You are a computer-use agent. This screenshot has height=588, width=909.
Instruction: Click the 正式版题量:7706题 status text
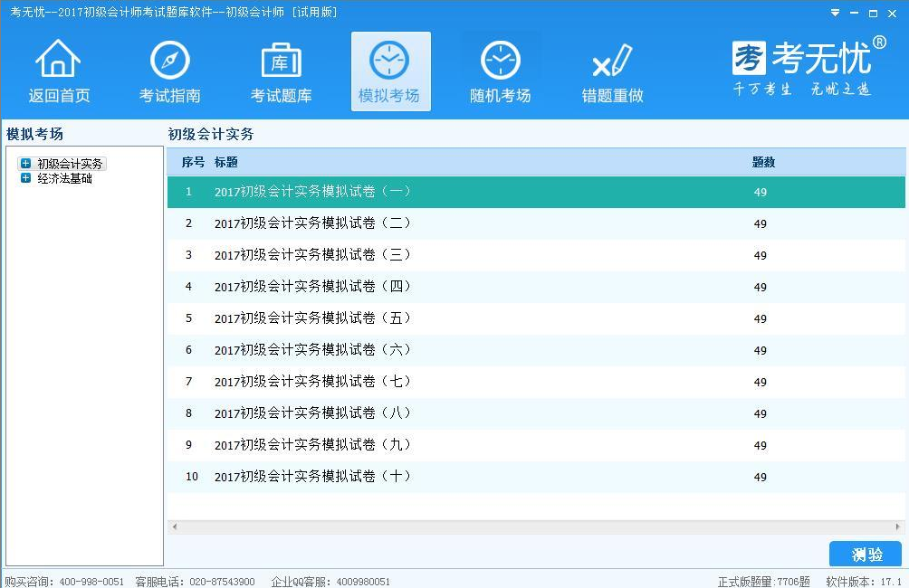tap(763, 582)
